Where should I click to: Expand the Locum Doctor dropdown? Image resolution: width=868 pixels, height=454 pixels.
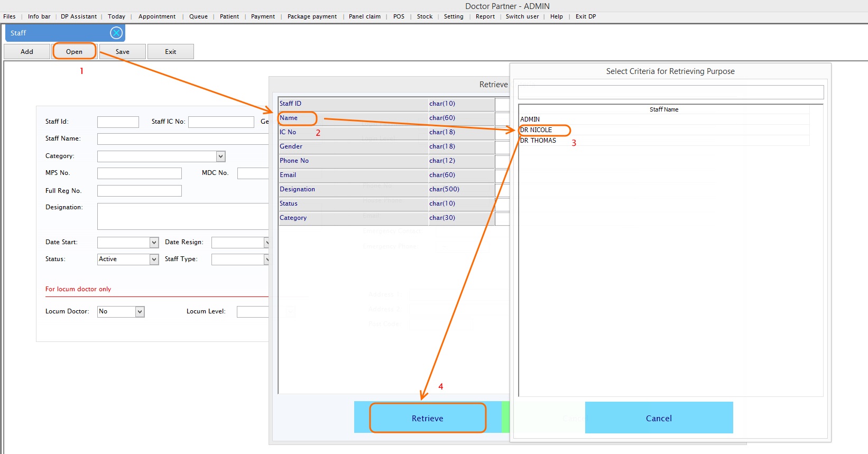[140, 312]
